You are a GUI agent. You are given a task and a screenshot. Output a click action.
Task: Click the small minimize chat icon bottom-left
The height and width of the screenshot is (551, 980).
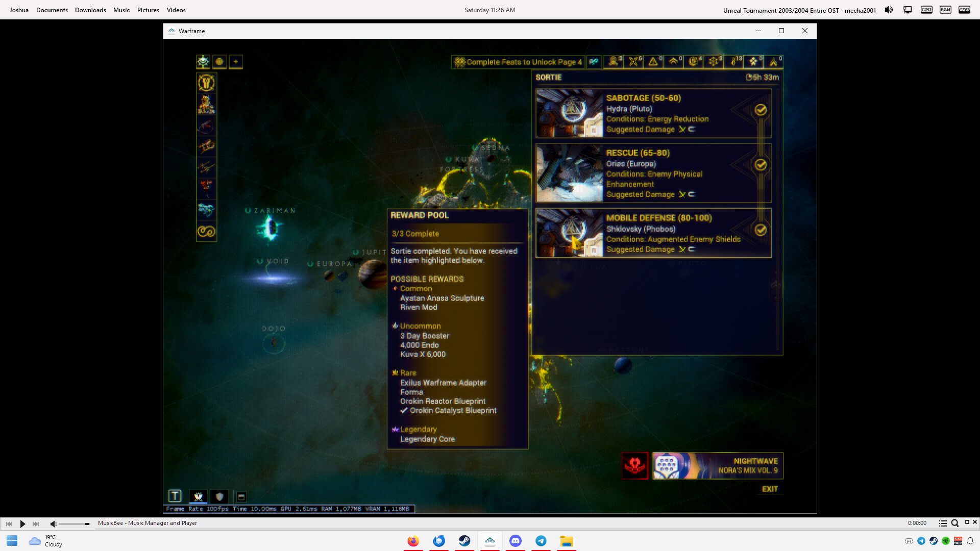(241, 496)
